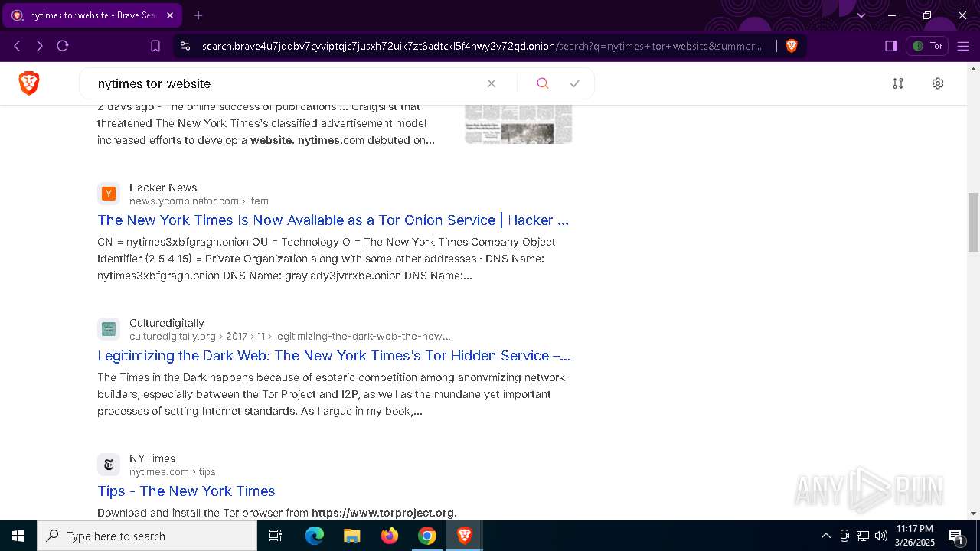Click in the address bar URL
Screen dimensions: 980x551
(482, 46)
